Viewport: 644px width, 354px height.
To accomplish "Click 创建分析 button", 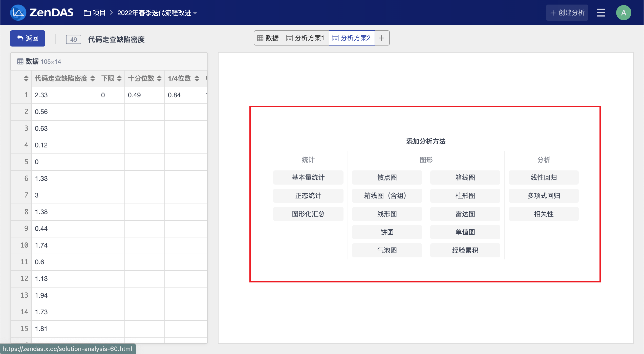I will click(x=567, y=13).
